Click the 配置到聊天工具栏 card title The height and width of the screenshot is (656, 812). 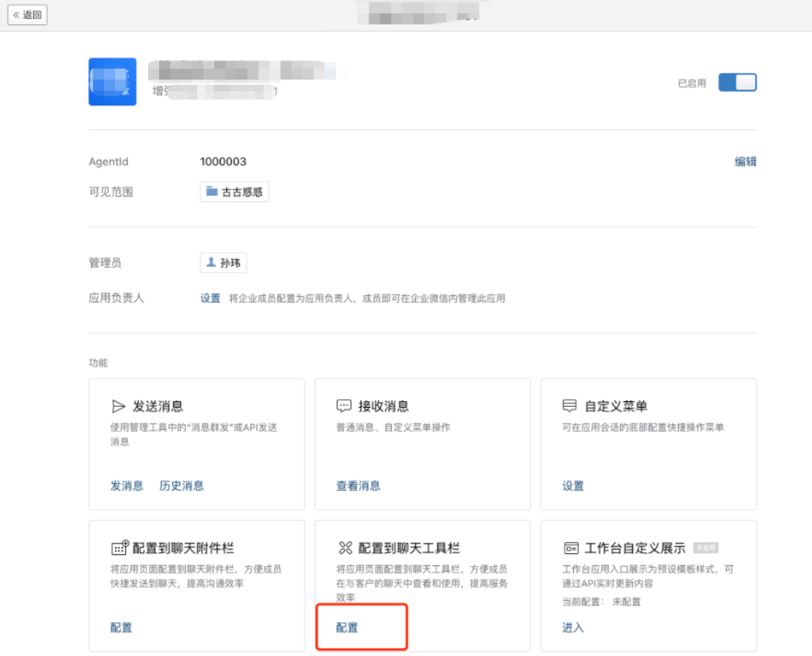(409, 548)
